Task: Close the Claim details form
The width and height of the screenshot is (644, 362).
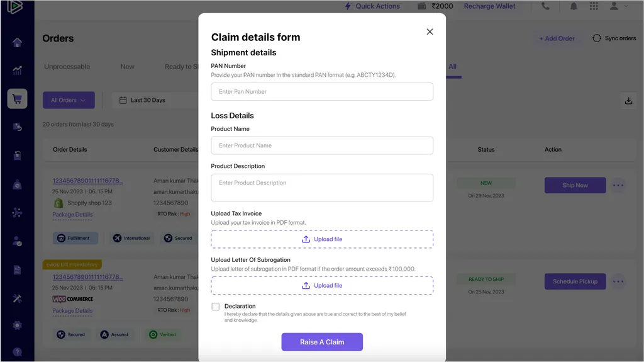Action: tap(430, 31)
